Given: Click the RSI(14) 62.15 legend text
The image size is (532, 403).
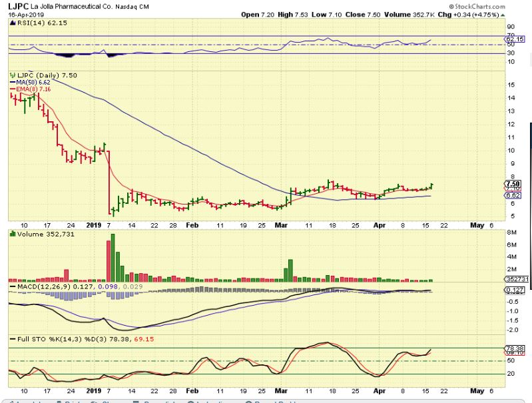Looking at the screenshot, I should point(42,23).
